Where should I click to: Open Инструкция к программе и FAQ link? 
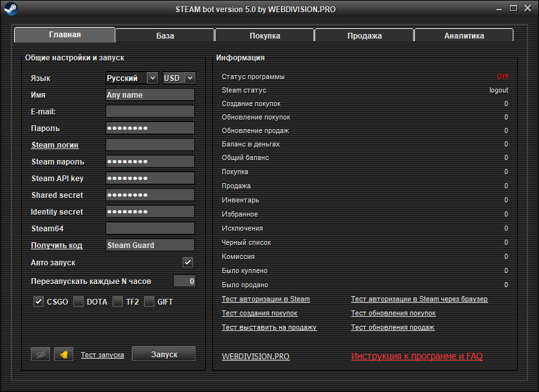pos(416,356)
